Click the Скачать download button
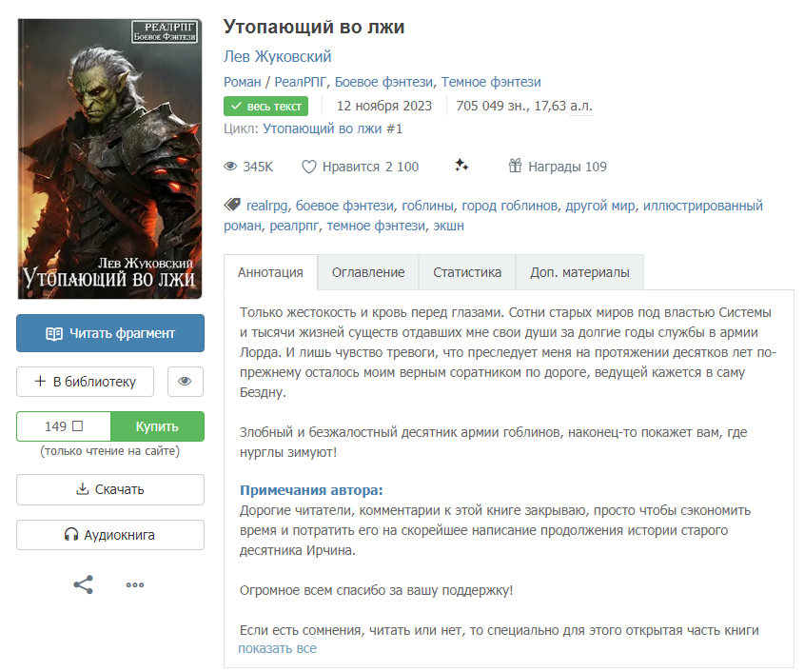The height and width of the screenshot is (672, 804). click(110, 489)
